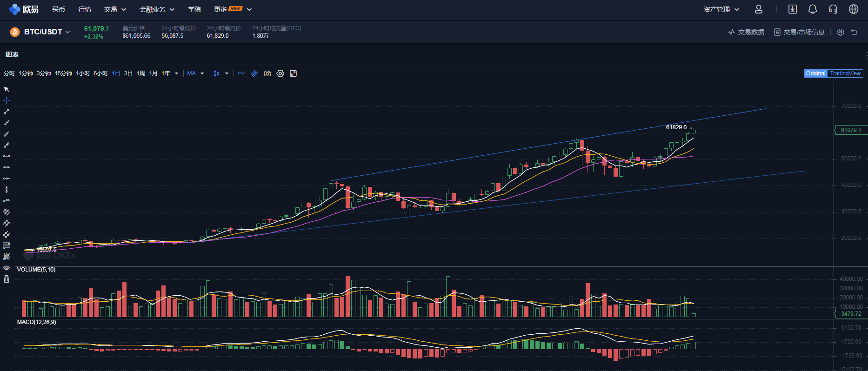Image resolution: width=868 pixels, height=371 pixels.
Task: Open notifications bell
Action: [813, 9]
